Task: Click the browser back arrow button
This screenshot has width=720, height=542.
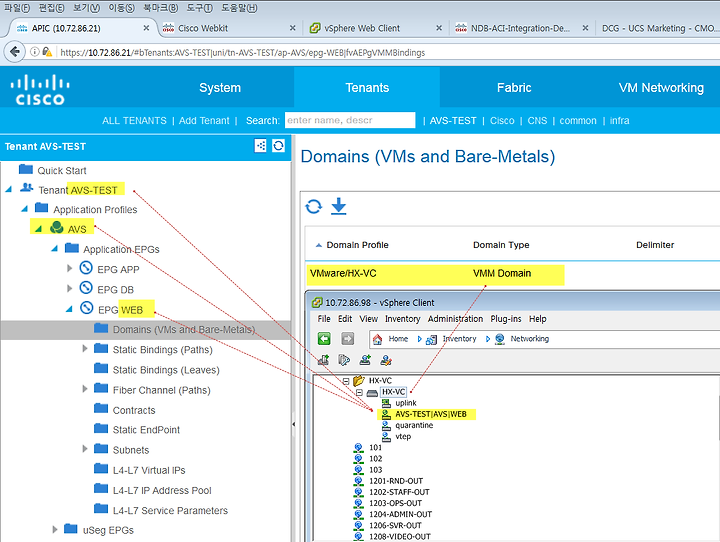Action: point(15,51)
